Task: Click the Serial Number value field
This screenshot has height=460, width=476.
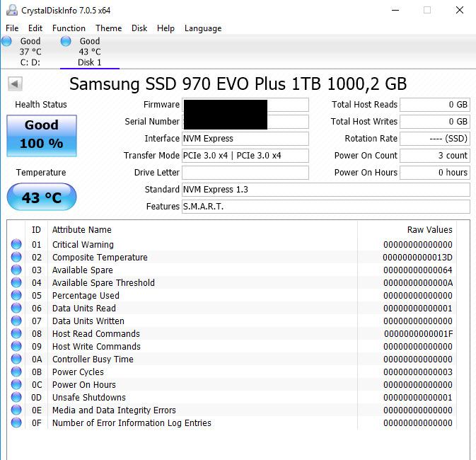Action: click(x=245, y=122)
